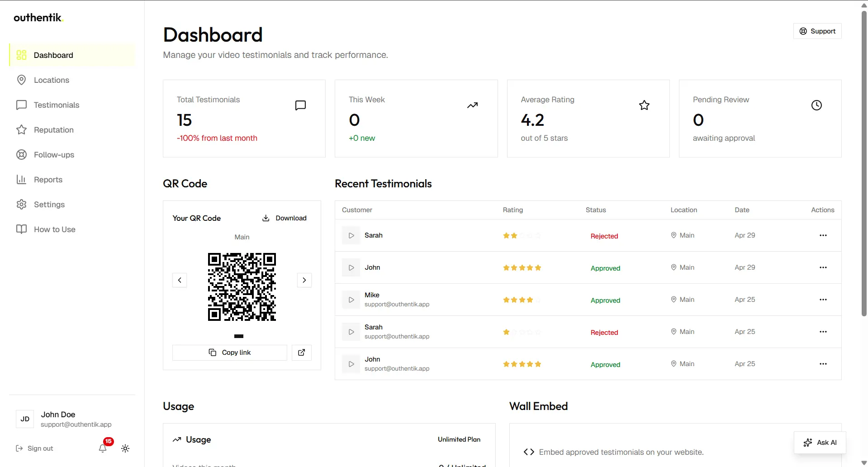868x467 pixels.
Task: Play Mike's Apr 25 testimonial video
Action: (351, 300)
